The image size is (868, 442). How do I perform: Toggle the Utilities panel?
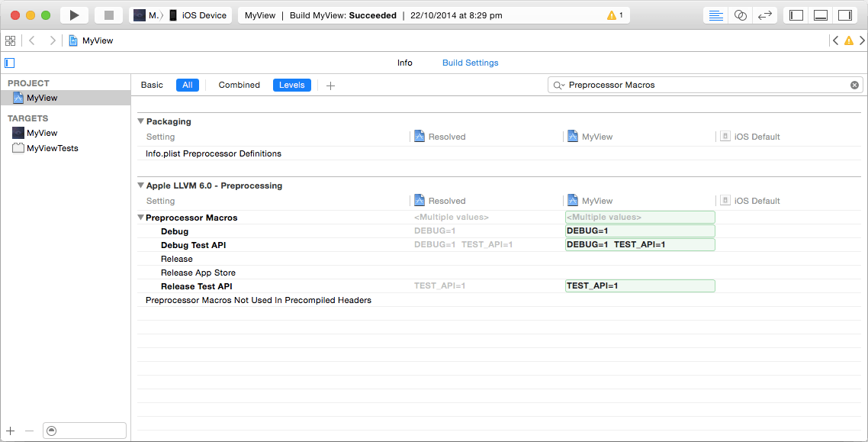(x=845, y=15)
